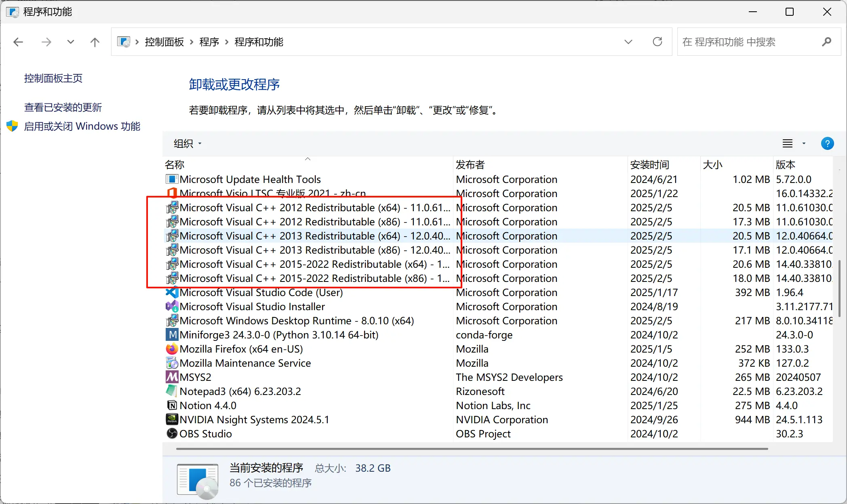Click the NVIDIA Nsight Systems icon
Viewport: 847px width, 504px height.
tap(172, 420)
